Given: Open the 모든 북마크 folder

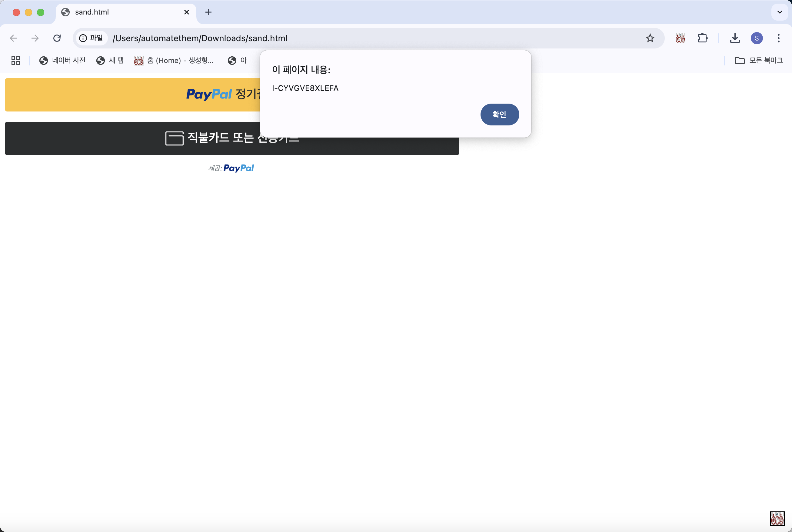Looking at the screenshot, I should tap(759, 60).
